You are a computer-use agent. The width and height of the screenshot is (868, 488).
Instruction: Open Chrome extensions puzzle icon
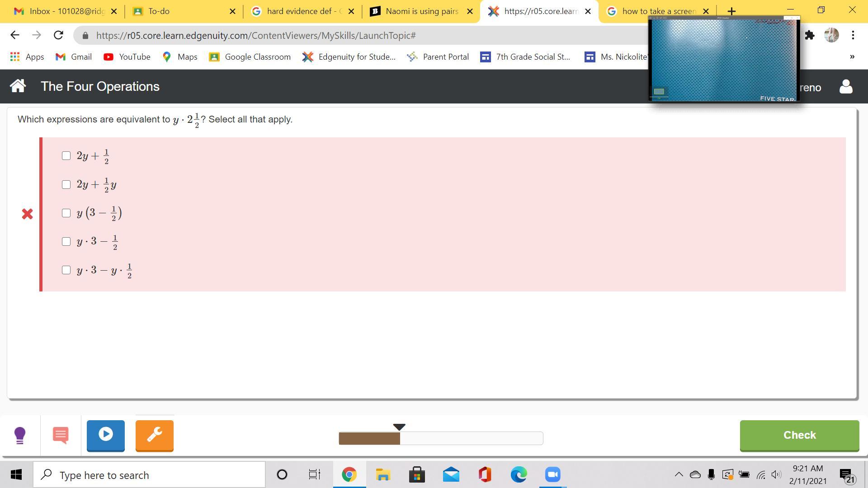click(x=810, y=35)
